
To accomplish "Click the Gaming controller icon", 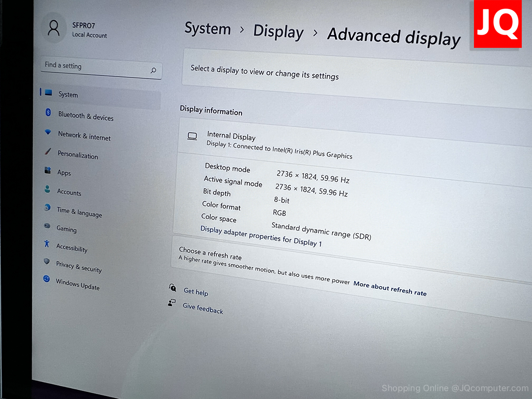I will click(x=47, y=226).
